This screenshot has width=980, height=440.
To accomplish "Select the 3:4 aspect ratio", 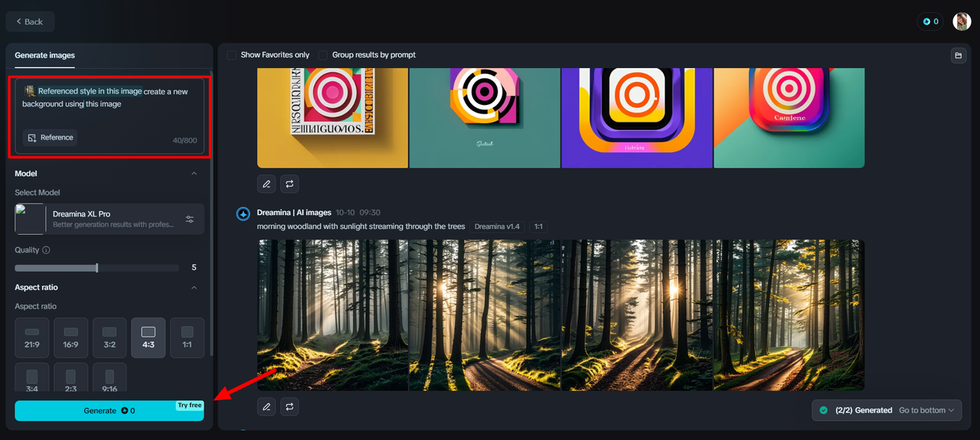I will [x=32, y=378].
